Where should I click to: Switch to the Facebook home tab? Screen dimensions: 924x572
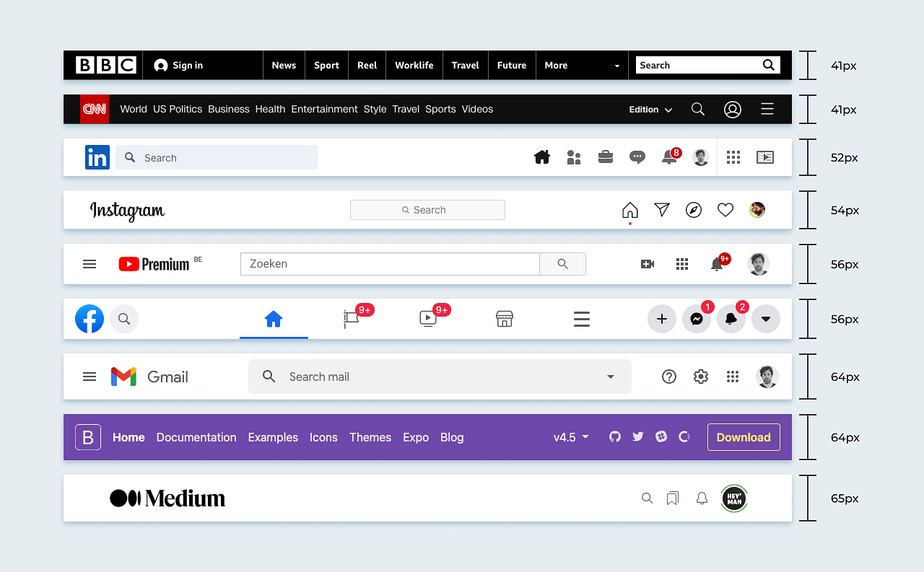274,318
